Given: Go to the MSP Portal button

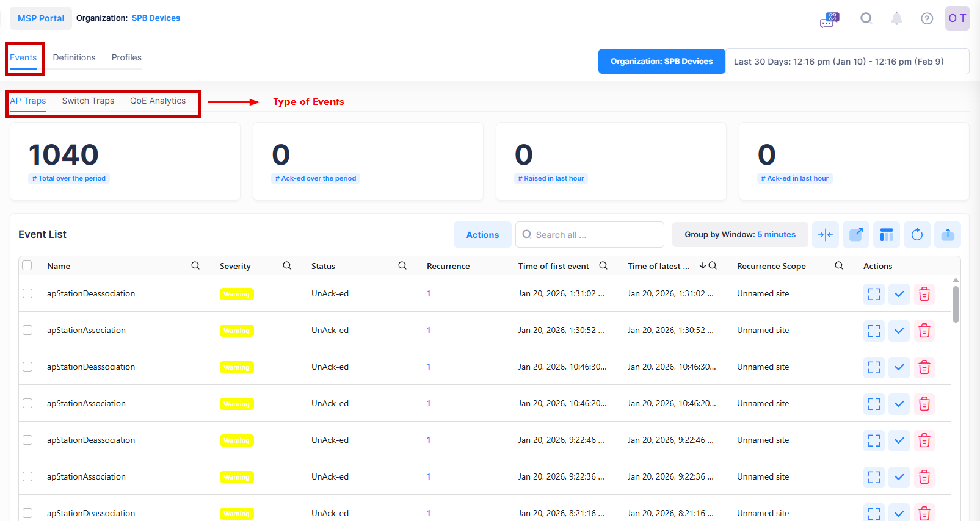Looking at the screenshot, I should tap(40, 18).
